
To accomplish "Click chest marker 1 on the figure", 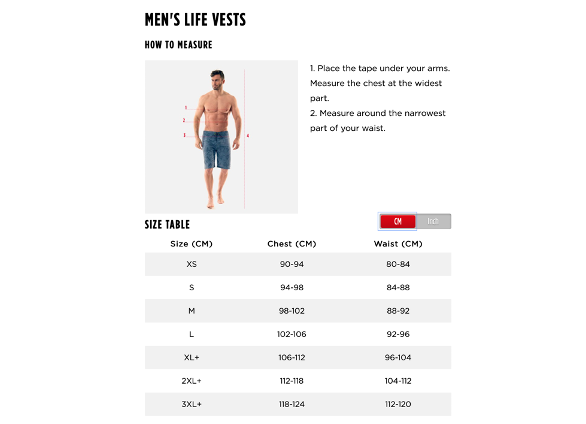I will (186, 108).
